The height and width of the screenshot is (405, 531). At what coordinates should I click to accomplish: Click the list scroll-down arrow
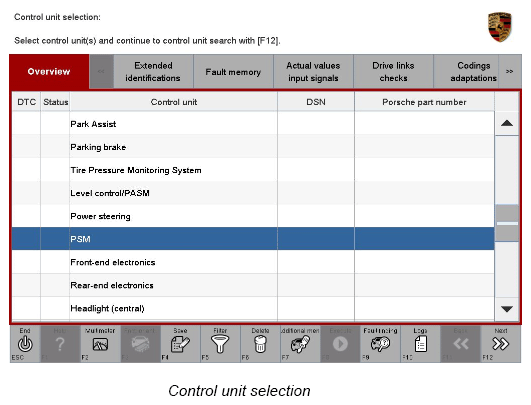click(507, 309)
